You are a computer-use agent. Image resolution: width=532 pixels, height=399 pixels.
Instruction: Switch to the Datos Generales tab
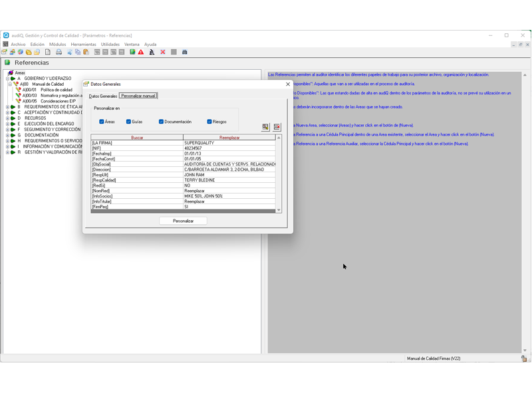click(x=103, y=96)
